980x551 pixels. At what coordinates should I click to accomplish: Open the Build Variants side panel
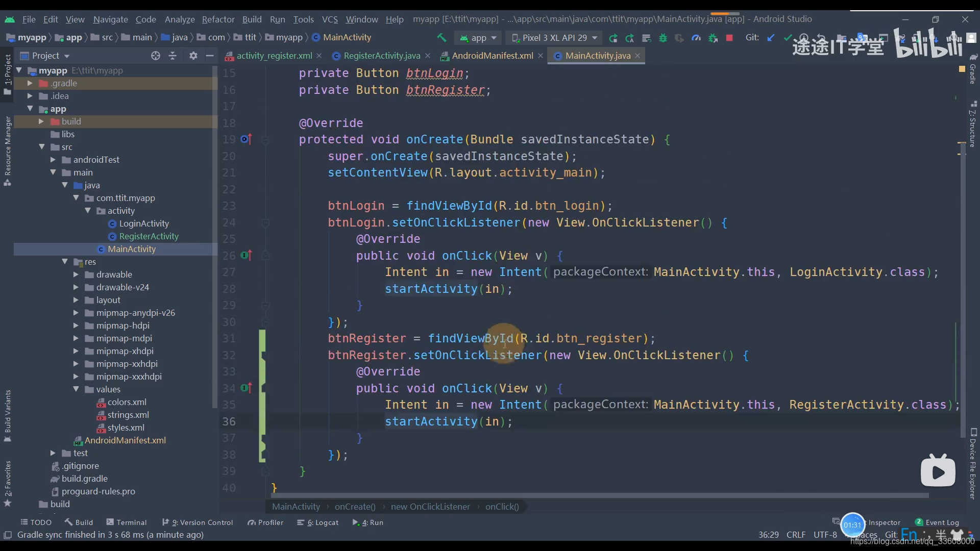pos(8,416)
